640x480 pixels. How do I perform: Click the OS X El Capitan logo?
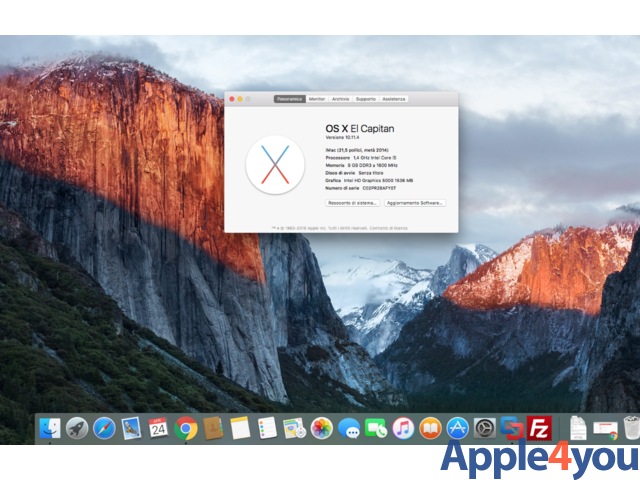275,164
